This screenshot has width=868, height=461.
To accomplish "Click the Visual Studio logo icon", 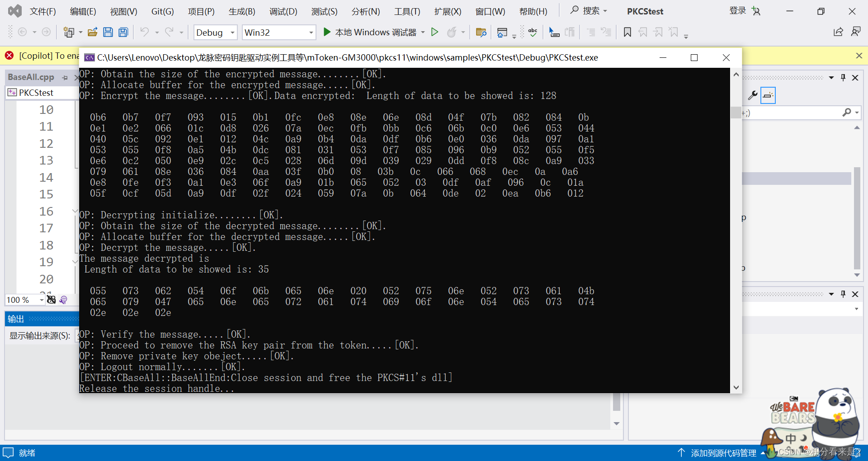I will click(x=15, y=11).
